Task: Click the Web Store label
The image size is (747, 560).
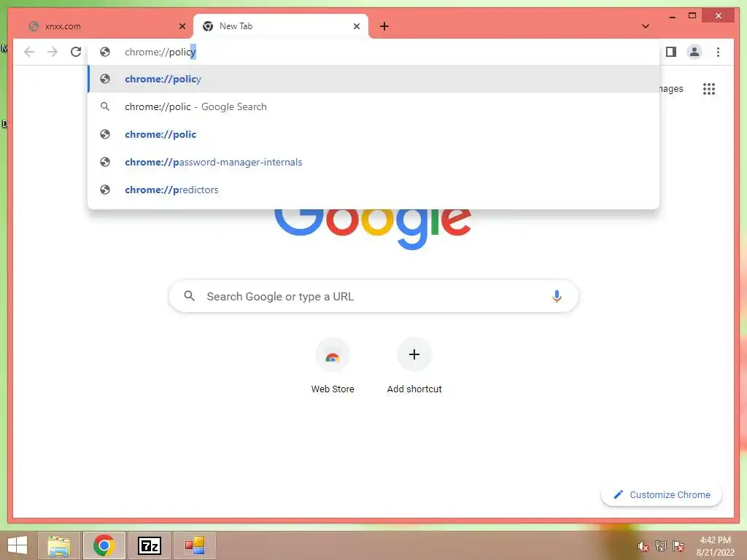Action: (x=333, y=389)
